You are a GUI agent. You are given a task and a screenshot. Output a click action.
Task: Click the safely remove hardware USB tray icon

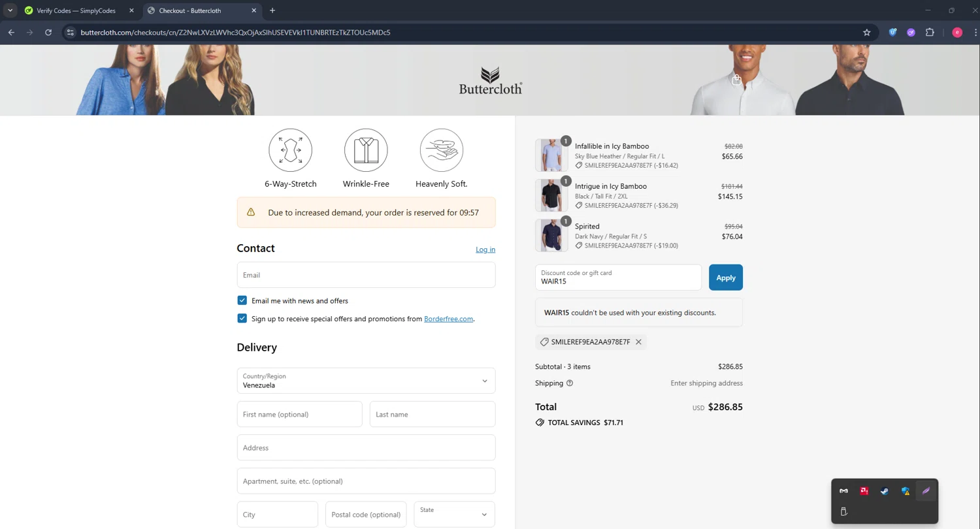coord(843,511)
